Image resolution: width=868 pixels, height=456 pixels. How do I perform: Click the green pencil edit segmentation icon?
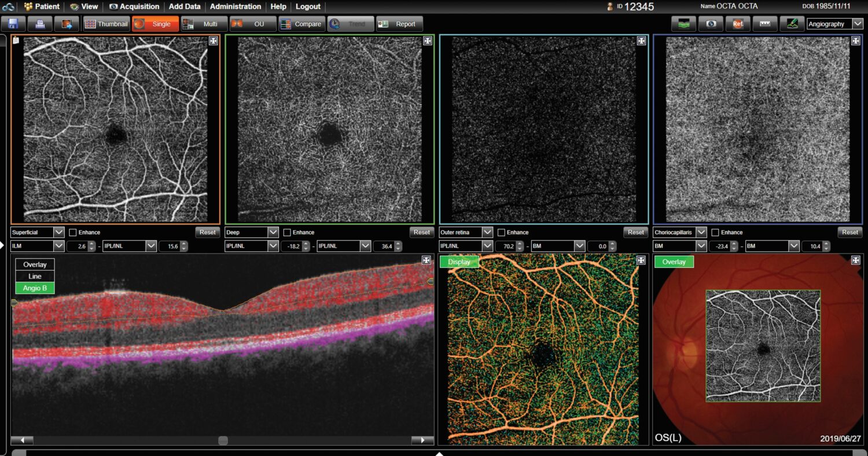[x=792, y=24]
